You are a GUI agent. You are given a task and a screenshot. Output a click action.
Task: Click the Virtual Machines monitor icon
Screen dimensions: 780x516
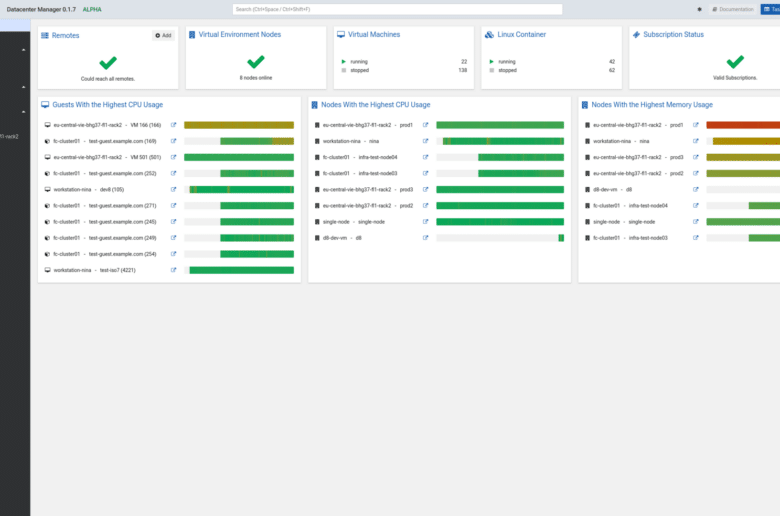pyautogui.click(x=341, y=34)
